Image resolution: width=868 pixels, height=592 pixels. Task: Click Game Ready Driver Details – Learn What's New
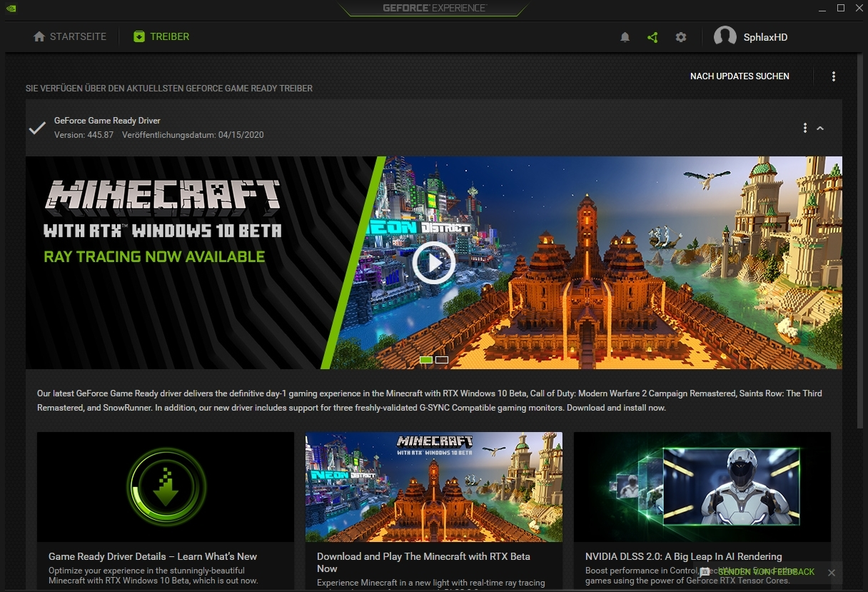[x=153, y=556]
